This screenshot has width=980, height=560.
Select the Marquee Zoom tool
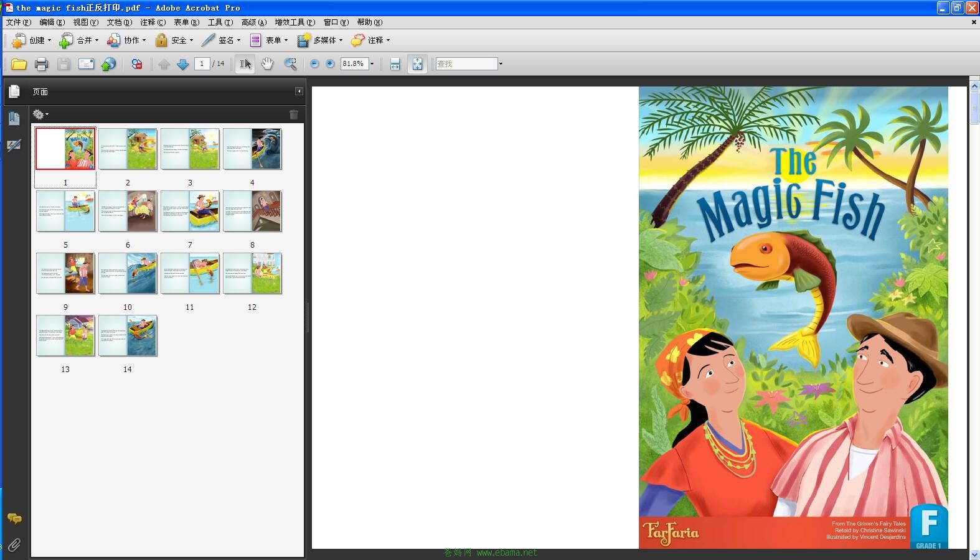(x=290, y=64)
